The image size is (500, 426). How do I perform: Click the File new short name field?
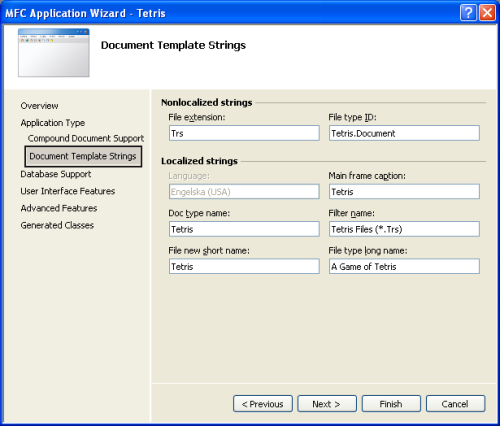click(244, 266)
